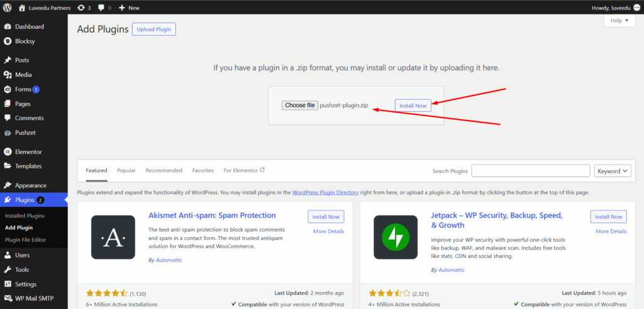
Task: Open the Keyword search type dropdown
Action: [x=613, y=171]
